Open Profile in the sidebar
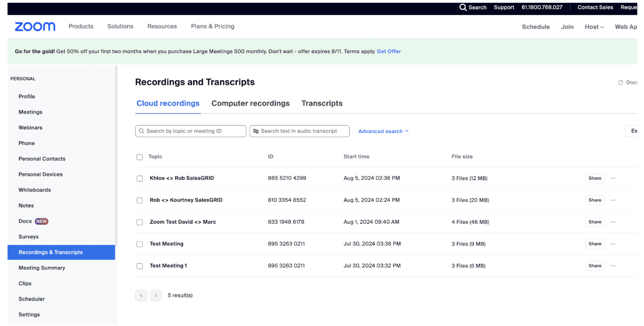Viewport: 644px width, 326px height. pos(27,97)
